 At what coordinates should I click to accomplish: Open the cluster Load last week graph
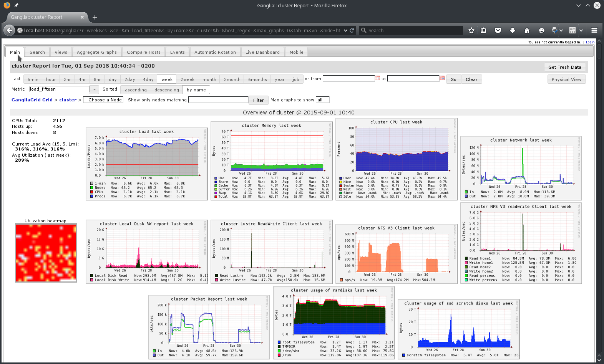pyautogui.click(x=147, y=164)
